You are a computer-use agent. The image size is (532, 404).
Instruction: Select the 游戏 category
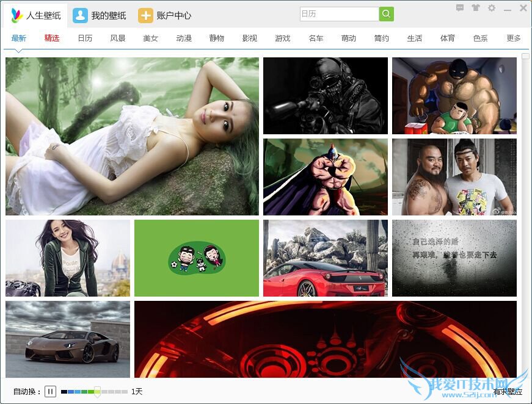pos(283,38)
